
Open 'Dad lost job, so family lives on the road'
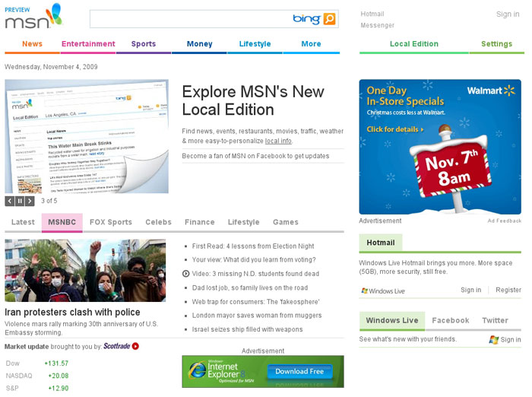tap(250, 287)
